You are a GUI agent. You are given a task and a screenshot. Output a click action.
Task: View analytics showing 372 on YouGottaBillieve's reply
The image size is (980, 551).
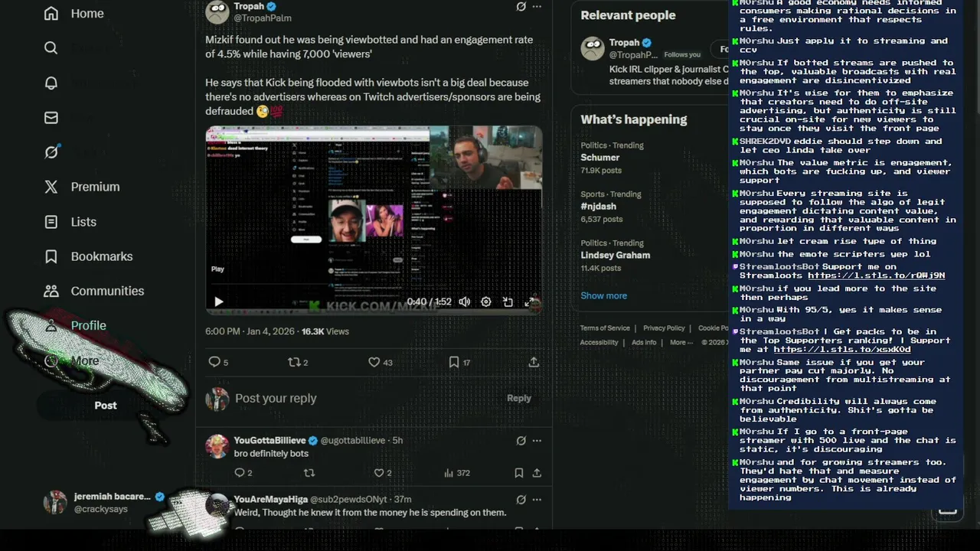(x=457, y=473)
